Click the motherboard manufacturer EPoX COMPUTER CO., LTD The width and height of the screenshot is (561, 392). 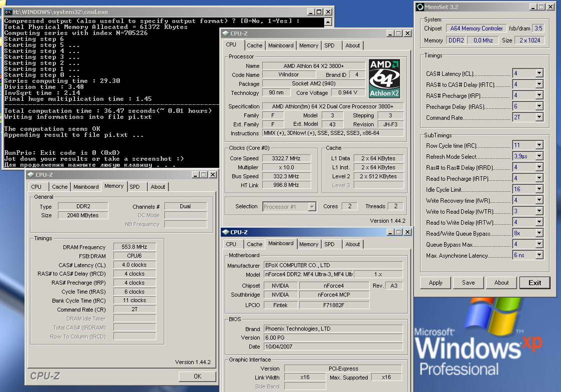click(x=333, y=265)
